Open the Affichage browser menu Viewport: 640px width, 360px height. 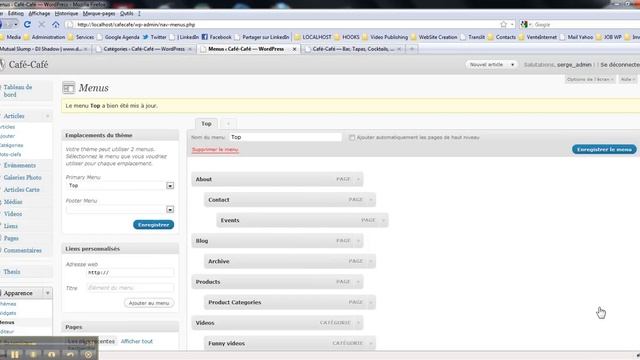click(39, 13)
